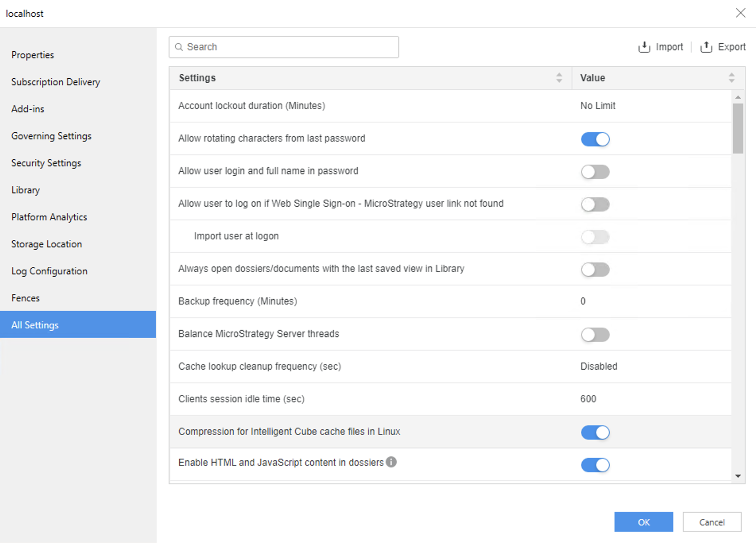The width and height of the screenshot is (756, 543).
Task: Close the localhost settings dialog
Action: [x=740, y=13]
